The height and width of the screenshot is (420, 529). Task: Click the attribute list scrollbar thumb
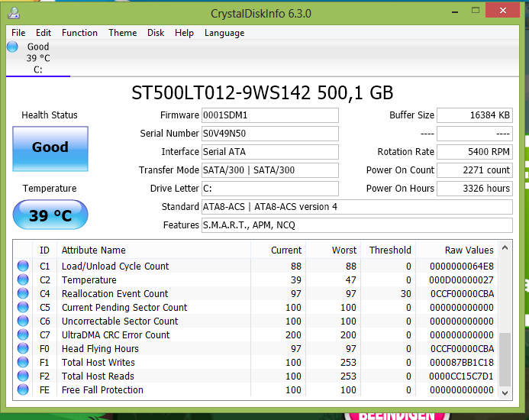pos(505,359)
